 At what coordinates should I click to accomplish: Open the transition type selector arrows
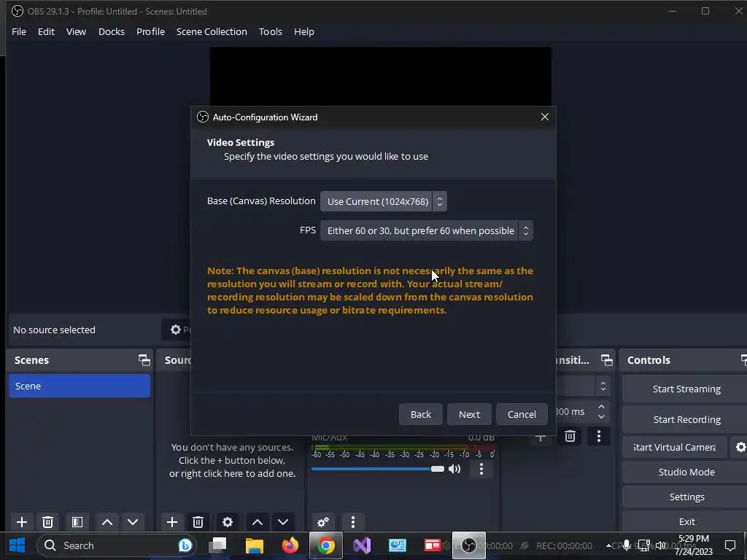603,386
